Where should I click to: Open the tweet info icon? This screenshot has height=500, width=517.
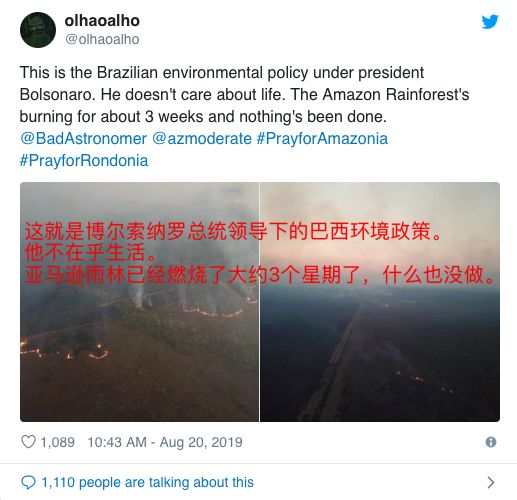[491, 442]
